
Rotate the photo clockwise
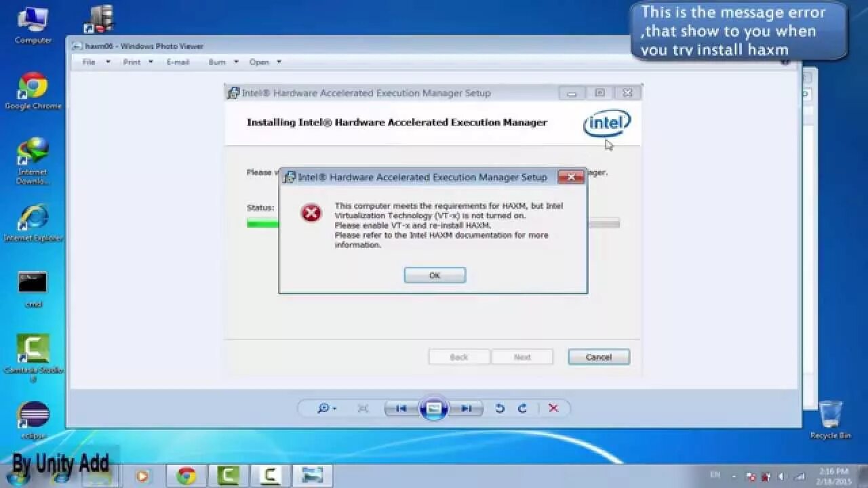[x=522, y=408]
